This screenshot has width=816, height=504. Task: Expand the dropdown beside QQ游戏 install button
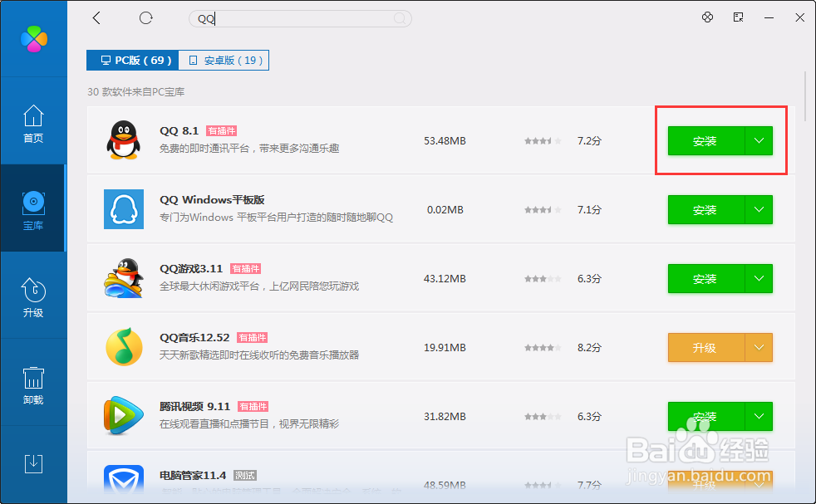click(x=758, y=278)
